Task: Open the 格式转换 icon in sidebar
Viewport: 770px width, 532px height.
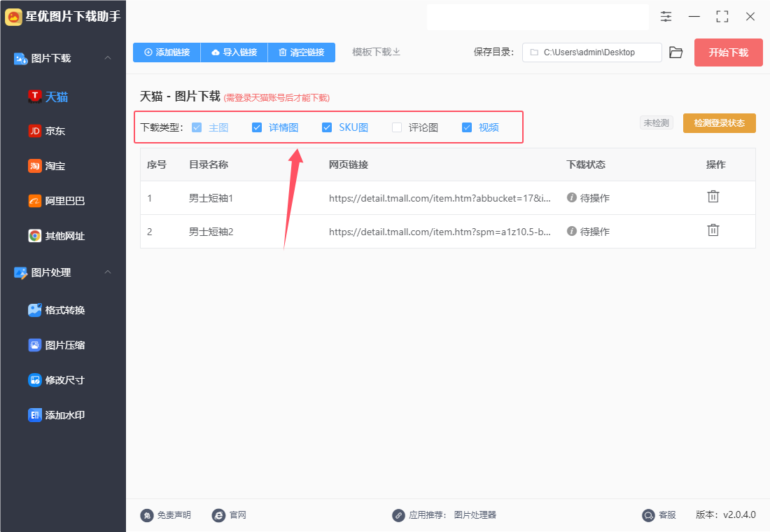Action: (34, 310)
